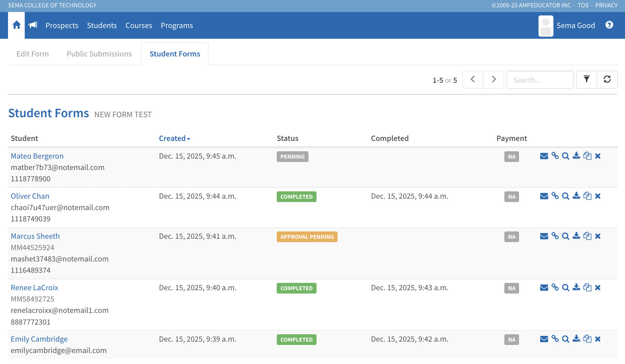This screenshot has height=364, width=625.
Task: Switch to the Edit Form tab
Action: click(x=32, y=54)
